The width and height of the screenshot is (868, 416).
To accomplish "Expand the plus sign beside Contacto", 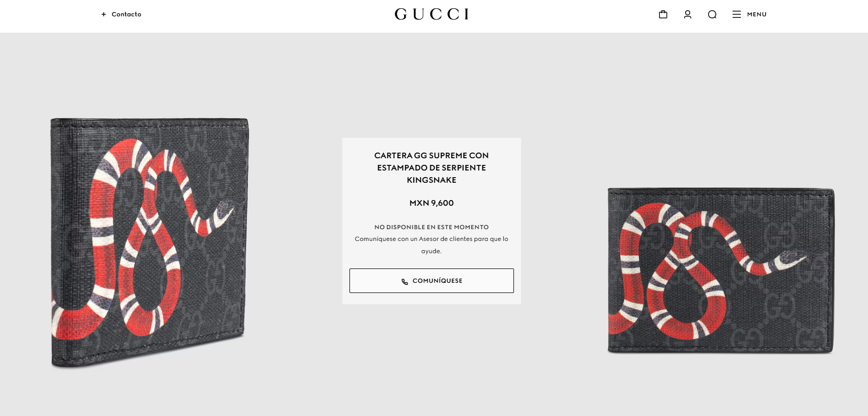I will coord(104,14).
